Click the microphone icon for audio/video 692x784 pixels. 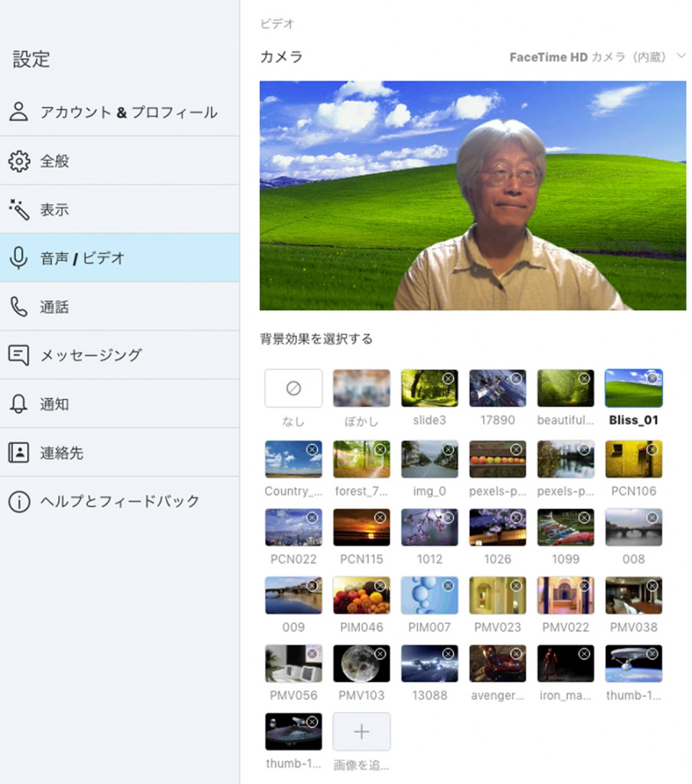coord(18,258)
